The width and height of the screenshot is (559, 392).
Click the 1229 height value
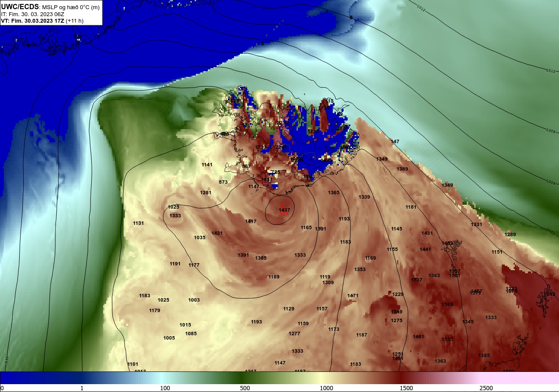[398, 294]
